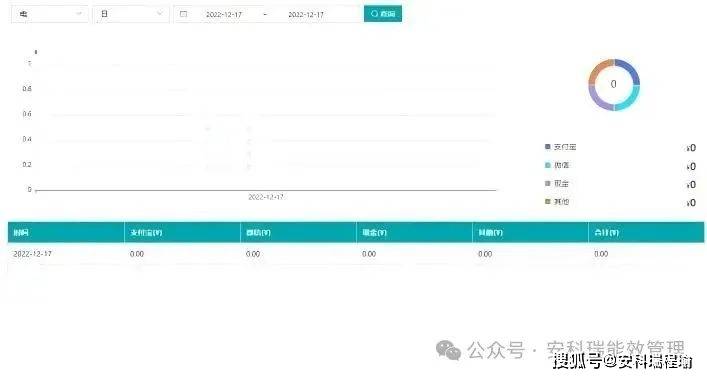Click the end date 2022-12-17 field

[306, 14]
